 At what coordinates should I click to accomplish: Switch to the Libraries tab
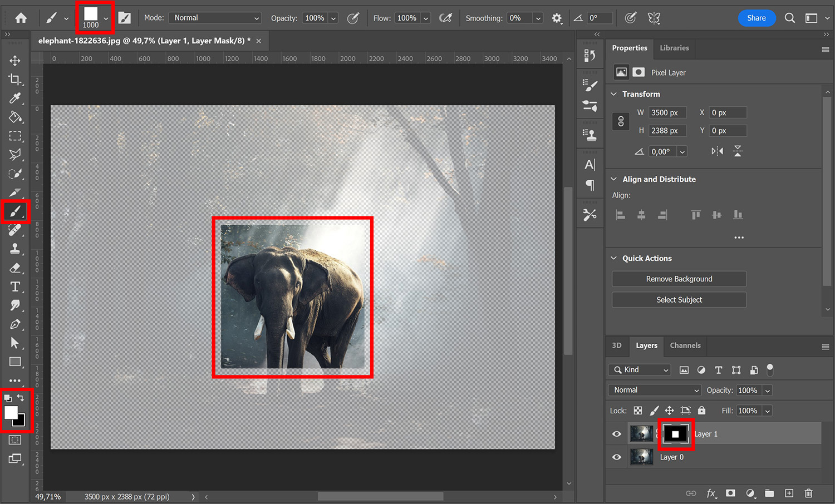pos(674,48)
